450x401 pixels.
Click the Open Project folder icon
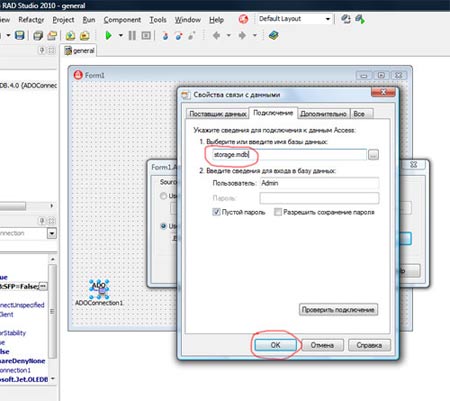52,35
